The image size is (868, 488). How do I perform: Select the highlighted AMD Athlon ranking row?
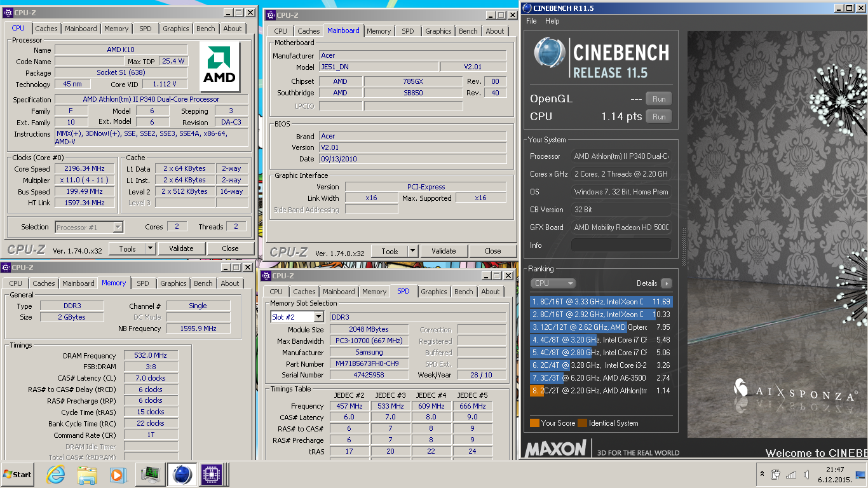point(600,391)
